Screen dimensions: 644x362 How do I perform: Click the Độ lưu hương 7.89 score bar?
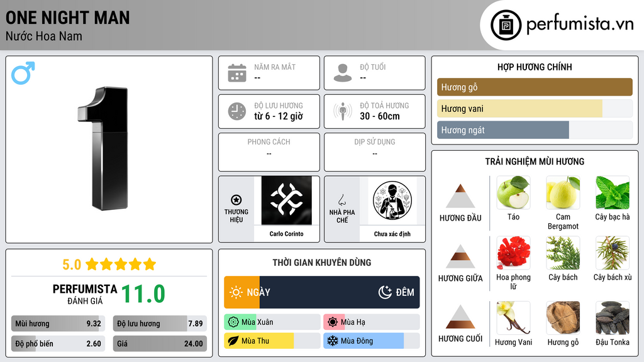(160, 324)
